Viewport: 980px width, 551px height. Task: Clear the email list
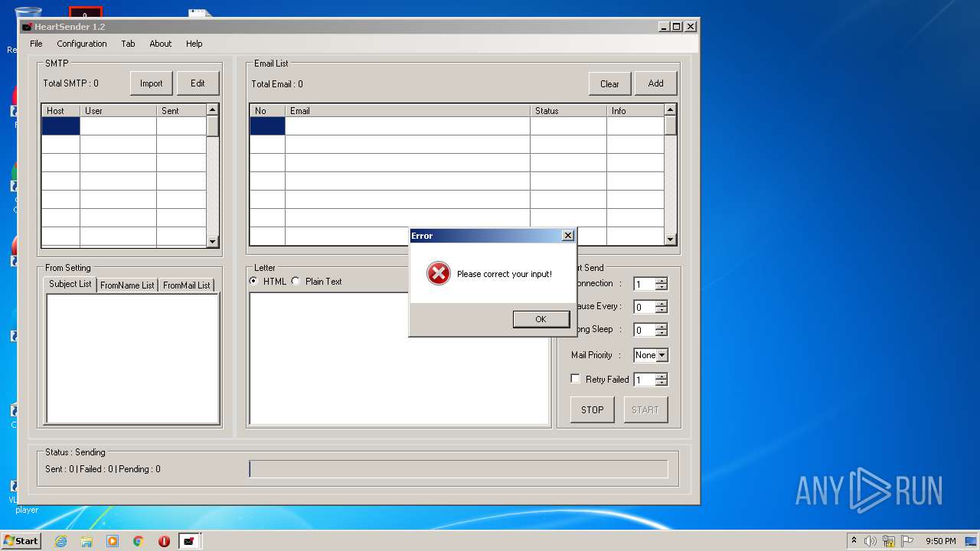click(609, 84)
